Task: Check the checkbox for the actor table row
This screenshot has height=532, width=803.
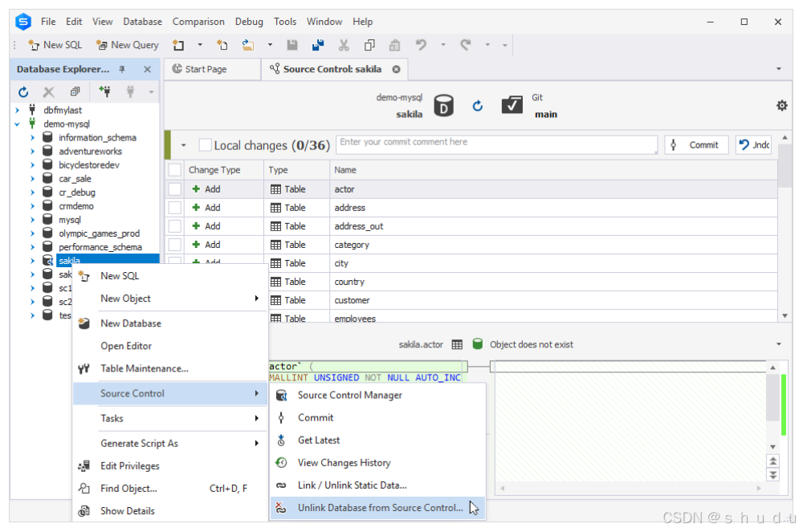Action: [174, 189]
